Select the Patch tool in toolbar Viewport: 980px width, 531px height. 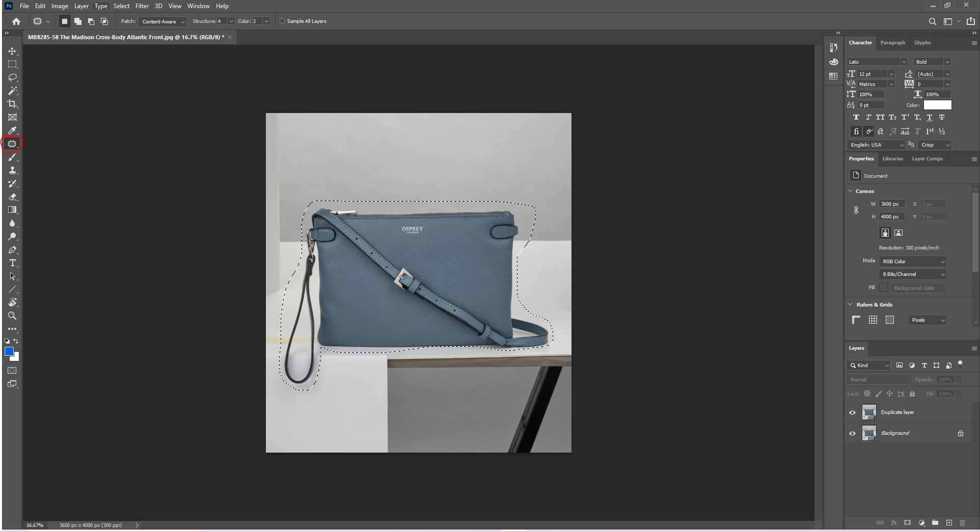coord(12,144)
